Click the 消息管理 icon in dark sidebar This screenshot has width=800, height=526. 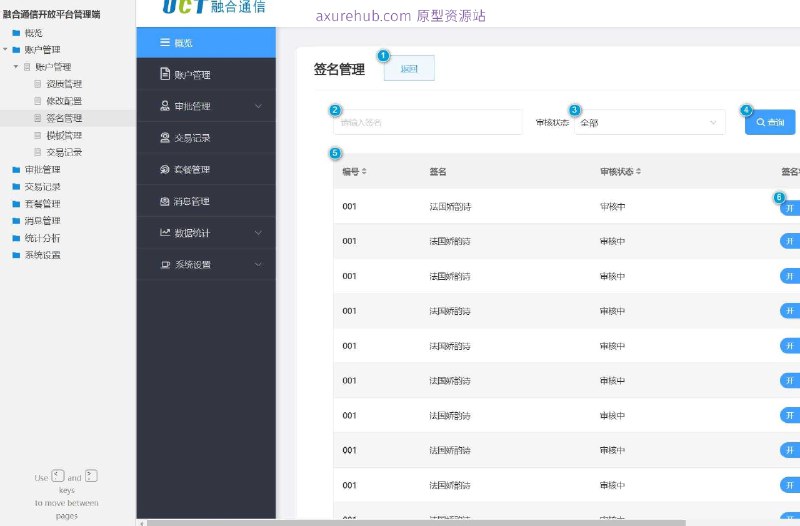[165, 201]
